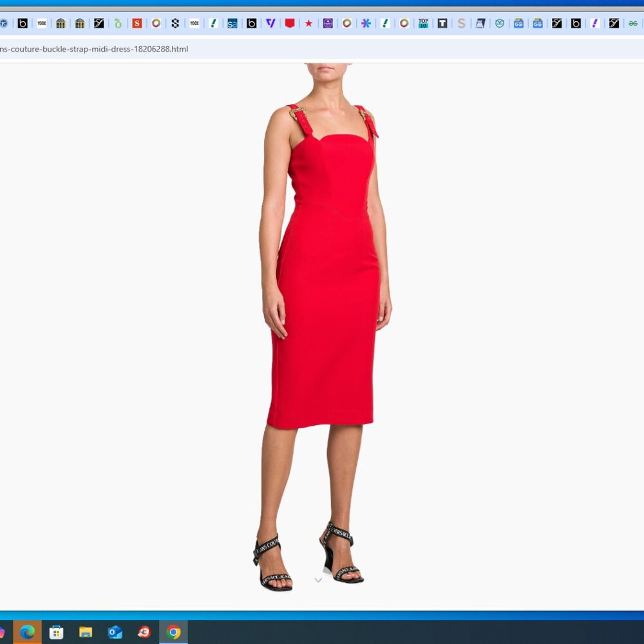Open the blue GE translate bookmark
Viewport: 644px width, 644px height.
517,23
